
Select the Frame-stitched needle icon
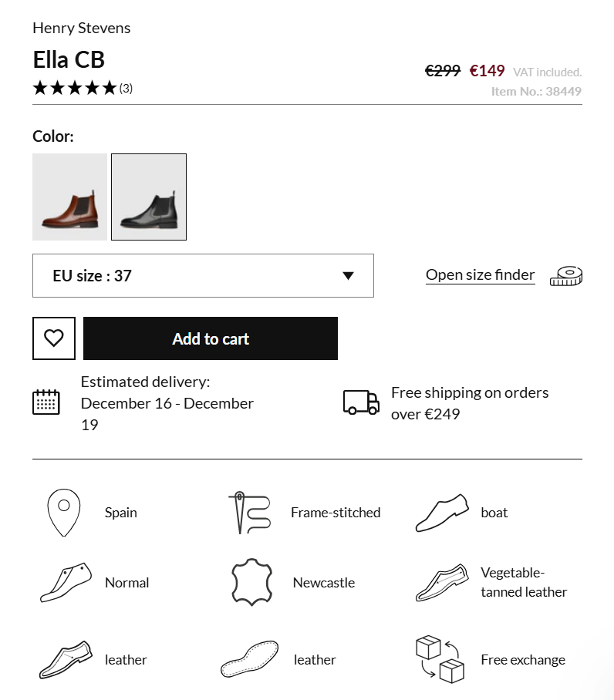pyautogui.click(x=248, y=511)
